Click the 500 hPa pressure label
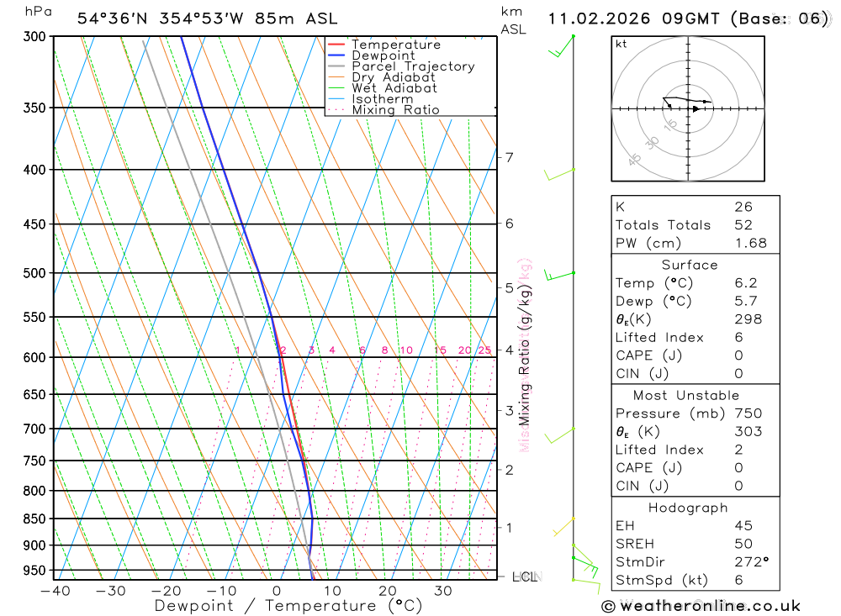This screenshot has width=841, height=616. click(34, 273)
